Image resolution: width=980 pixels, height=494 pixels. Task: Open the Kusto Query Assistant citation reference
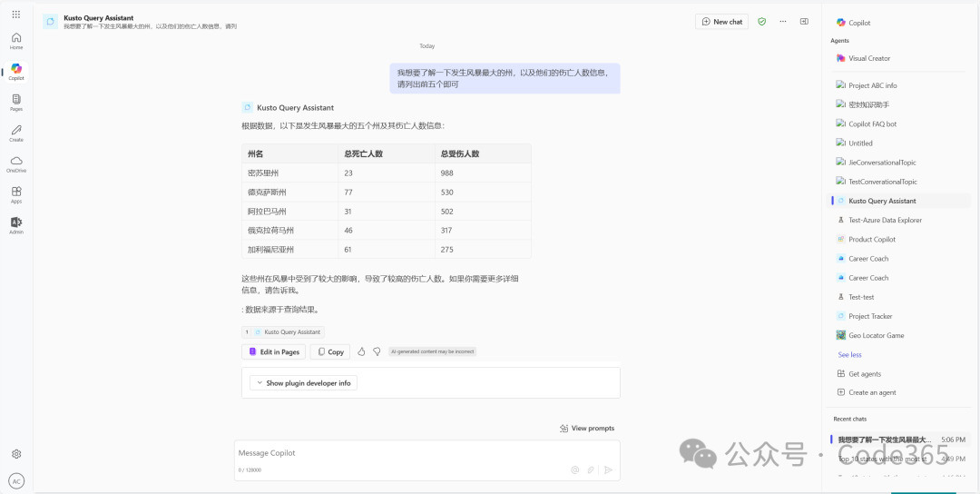(x=283, y=332)
